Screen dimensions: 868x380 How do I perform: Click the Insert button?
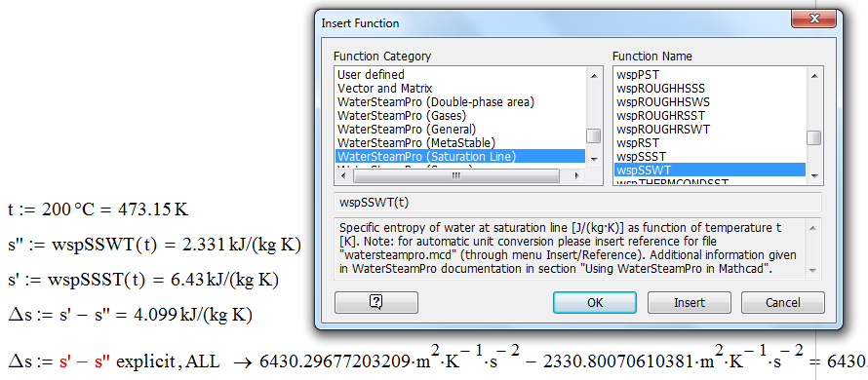pos(690,303)
